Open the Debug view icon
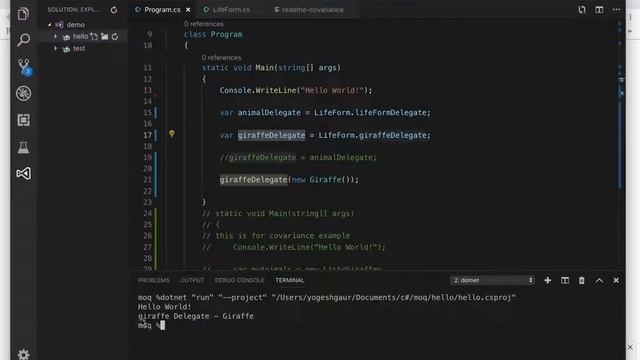The width and height of the screenshot is (640, 360). [x=23, y=93]
